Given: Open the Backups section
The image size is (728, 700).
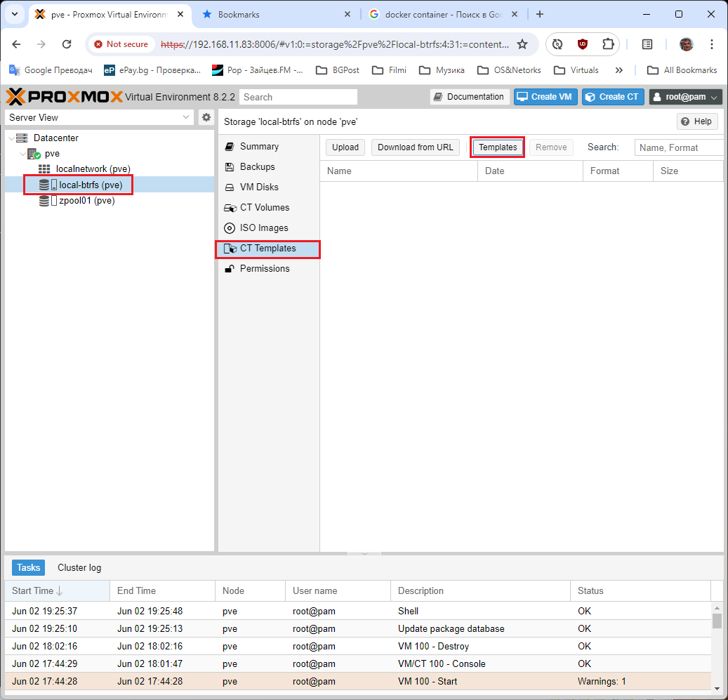Looking at the screenshot, I should 269,166.
